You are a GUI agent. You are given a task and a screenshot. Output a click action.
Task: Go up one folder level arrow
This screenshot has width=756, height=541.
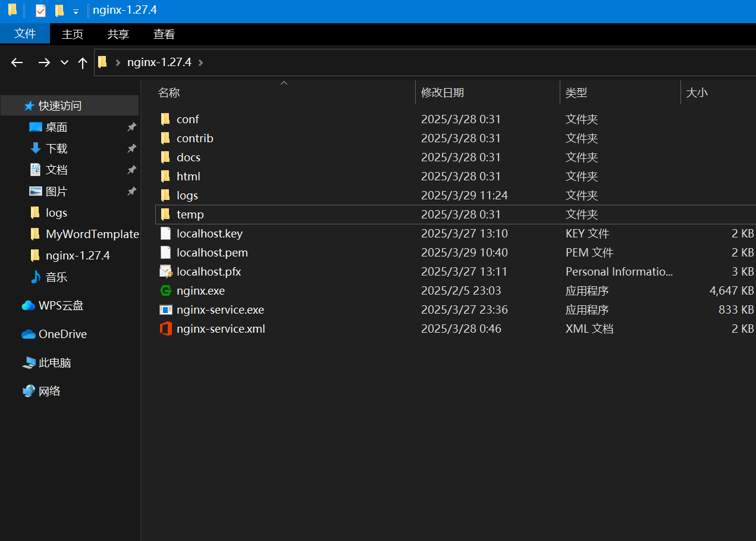(83, 62)
